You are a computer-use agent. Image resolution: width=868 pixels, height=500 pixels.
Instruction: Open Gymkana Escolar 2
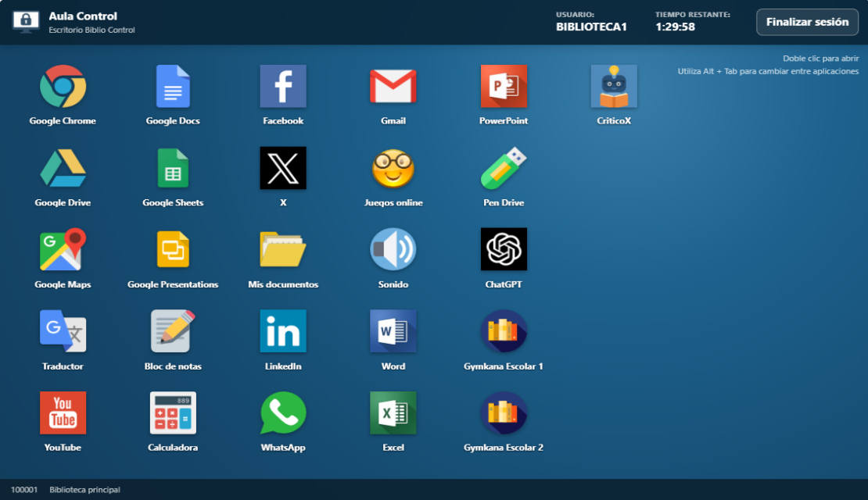(x=504, y=412)
